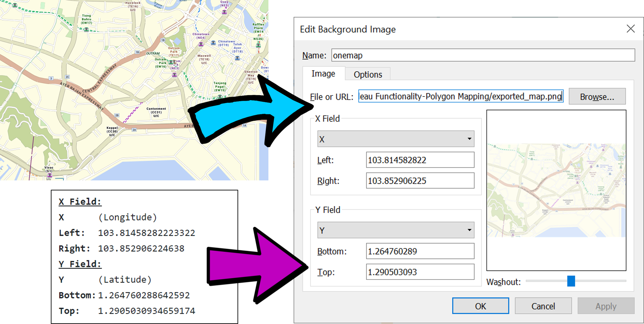Focus the File or URL field
The image size is (644, 324).
[x=461, y=97]
